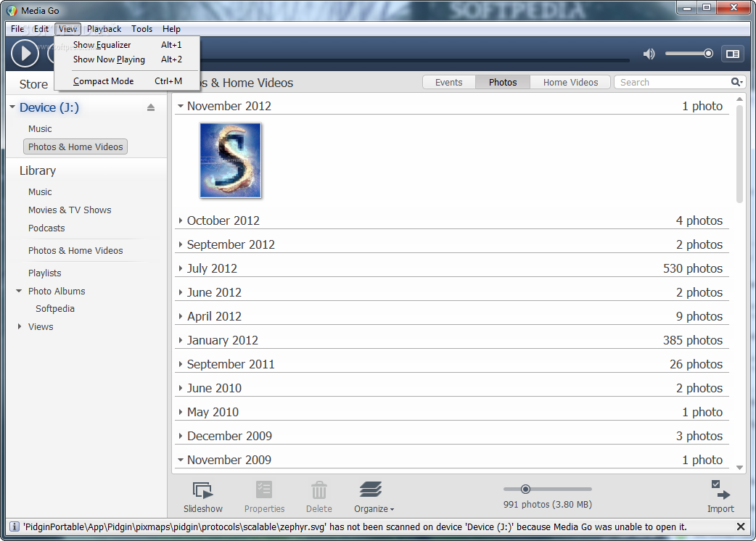Select the Softpedia photo album
The width and height of the screenshot is (756, 541).
point(55,309)
